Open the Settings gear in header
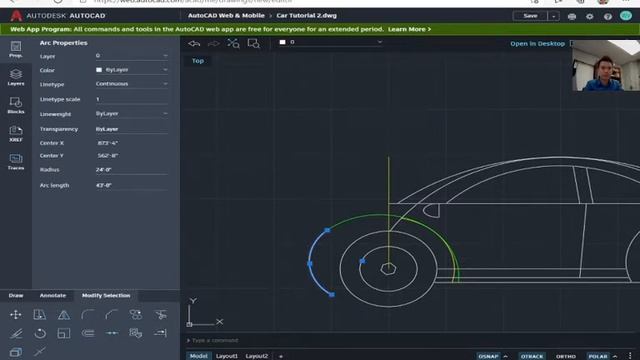 point(590,16)
